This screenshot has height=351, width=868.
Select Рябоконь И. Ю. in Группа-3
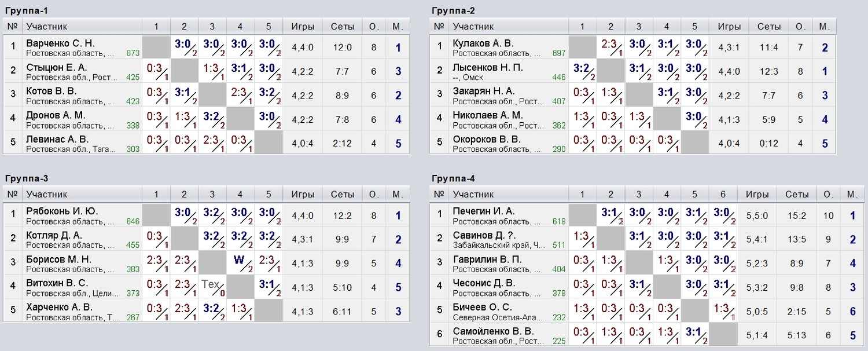pos(62,211)
